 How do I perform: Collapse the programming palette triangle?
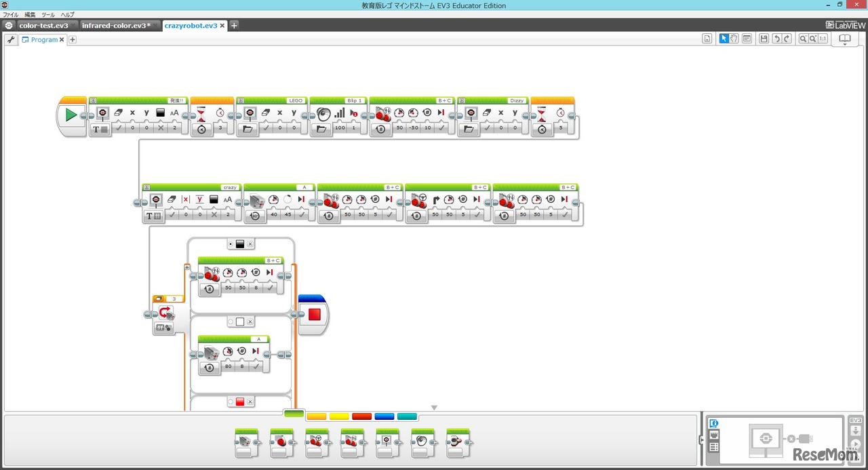click(435, 408)
